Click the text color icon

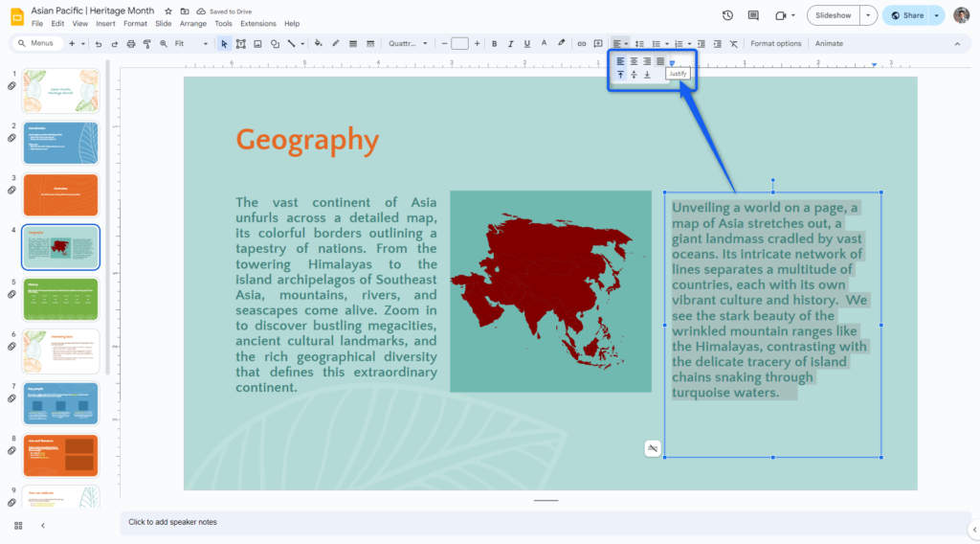(543, 44)
